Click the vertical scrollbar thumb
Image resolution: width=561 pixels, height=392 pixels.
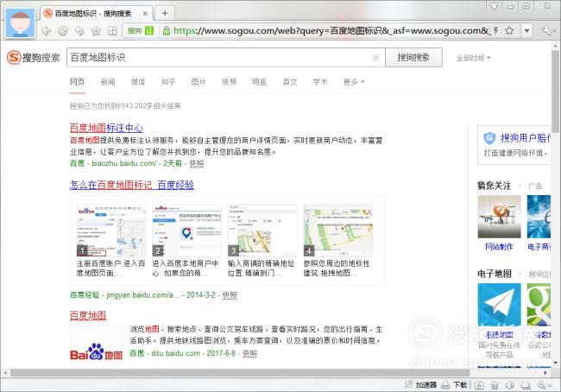point(555,92)
